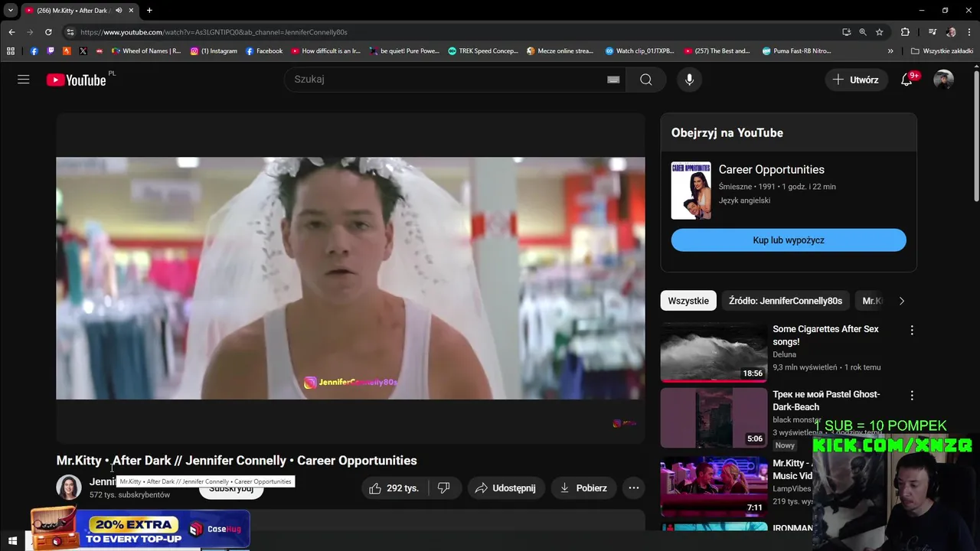Open the Career Opportunities movie poster
Viewport: 980px width, 551px height.
click(x=691, y=191)
